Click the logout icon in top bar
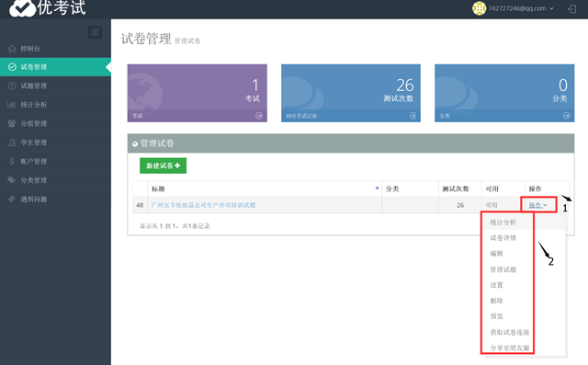The width and height of the screenshot is (588, 365). pos(571,8)
